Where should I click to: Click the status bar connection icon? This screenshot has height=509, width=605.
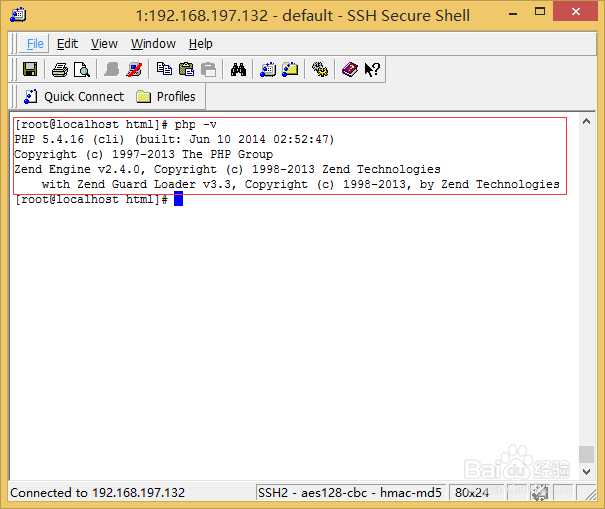(540, 493)
